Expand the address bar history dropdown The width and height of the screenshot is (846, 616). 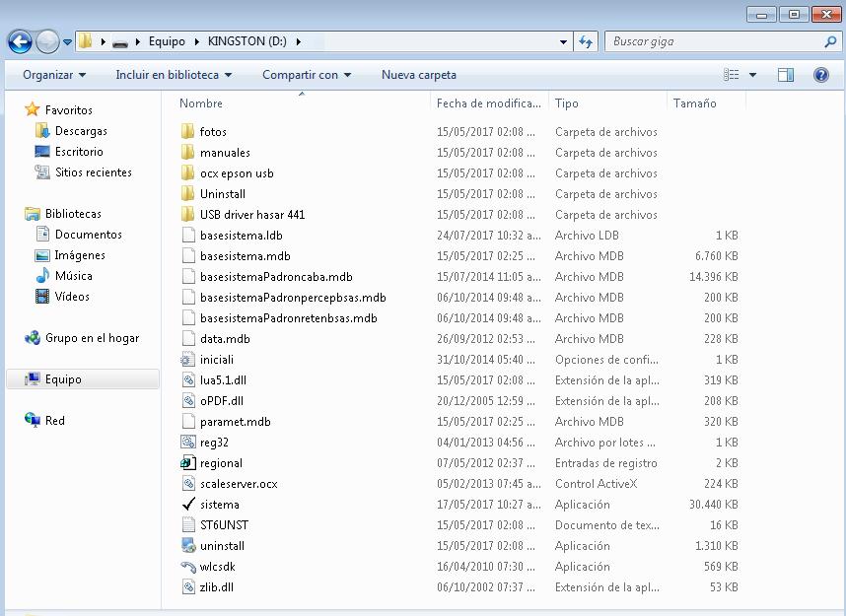click(x=563, y=41)
